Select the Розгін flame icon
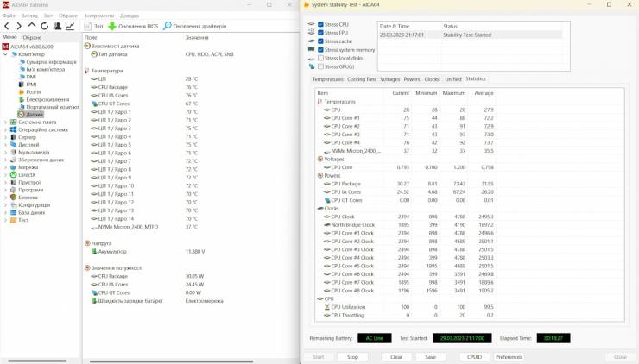 pyautogui.click(x=22, y=92)
